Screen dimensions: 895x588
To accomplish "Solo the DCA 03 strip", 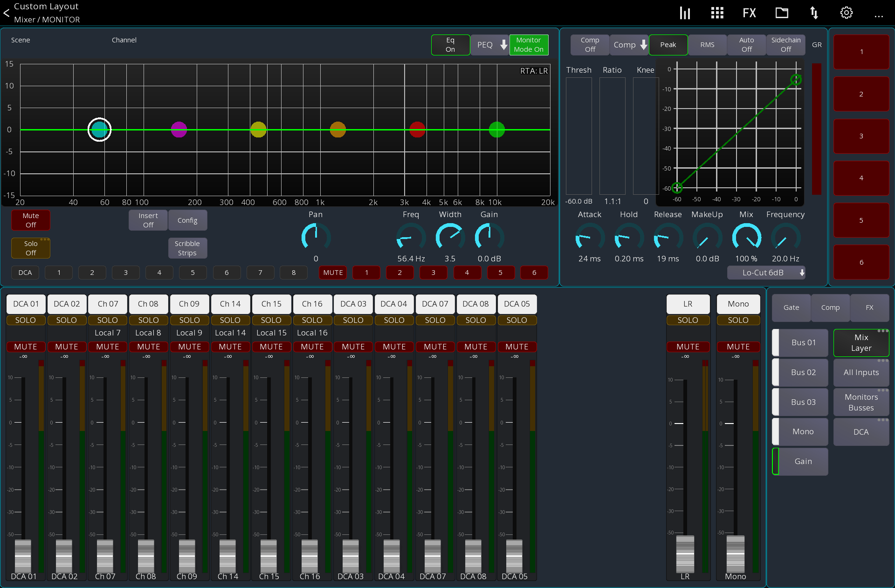I will (x=353, y=320).
